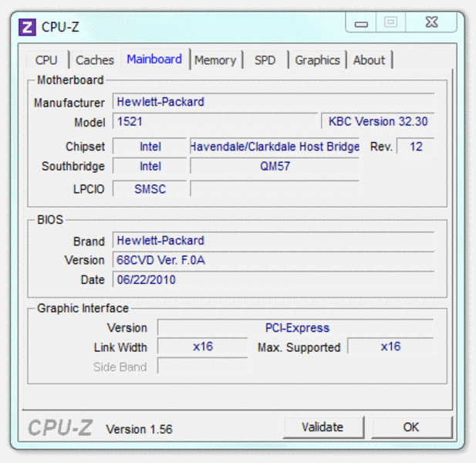Screen dimensions: 476x463
Task: Click the BIOS group label
Action: [x=50, y=219]
